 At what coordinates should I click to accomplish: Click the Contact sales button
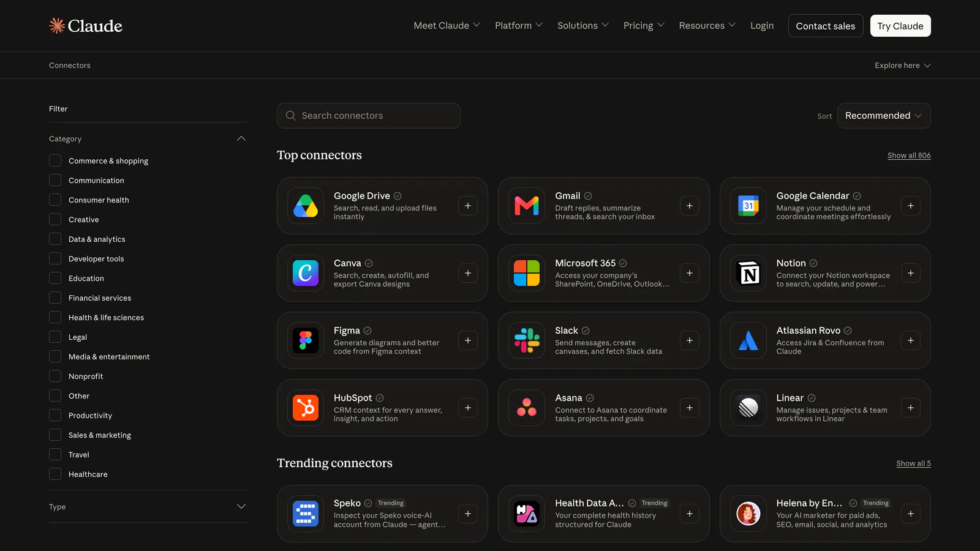tap(826, 26)
